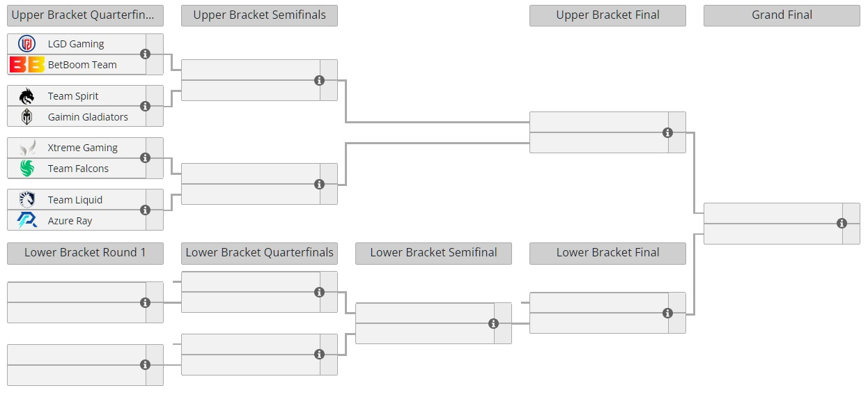Click the Gaimin Gladiators helmet logo
The width and height of the screenshot is (868, 395).
point(26,117)
